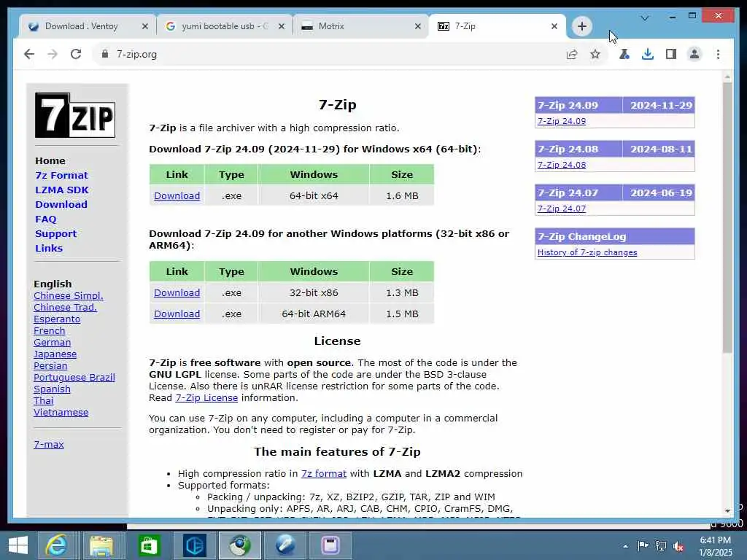Switch language to Chinese Trad.
This screenshot has width=747, height=560.
click(65, 307)
